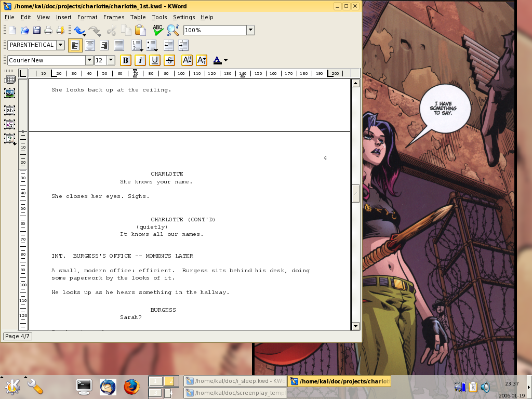Run the ABC spell check

tap(158, 30)
